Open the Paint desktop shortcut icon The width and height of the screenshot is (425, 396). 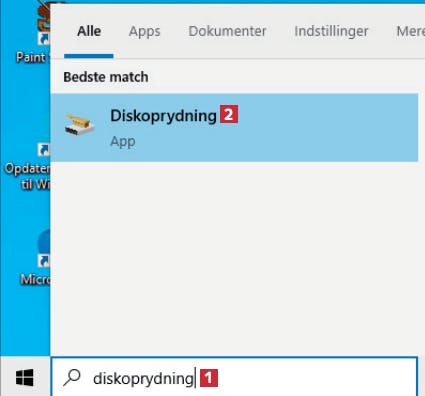[43, 23]
